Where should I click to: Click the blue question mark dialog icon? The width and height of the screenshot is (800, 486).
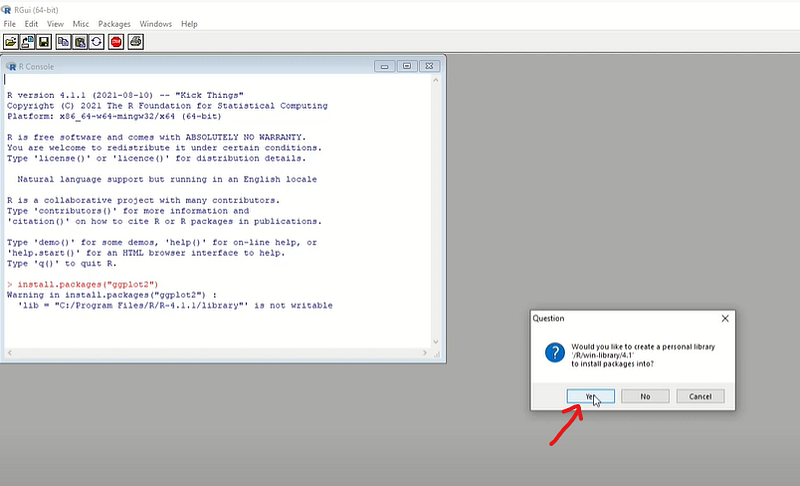(555, 352)
